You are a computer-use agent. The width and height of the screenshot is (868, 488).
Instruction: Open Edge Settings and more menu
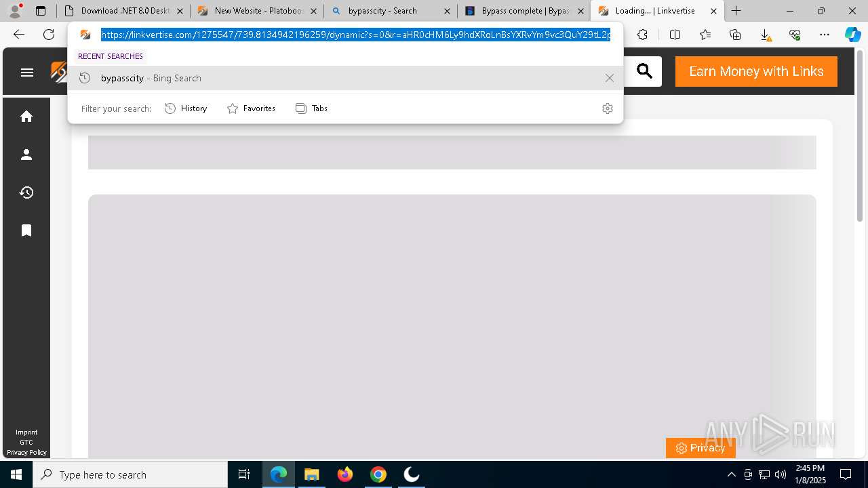coord(825,35)
